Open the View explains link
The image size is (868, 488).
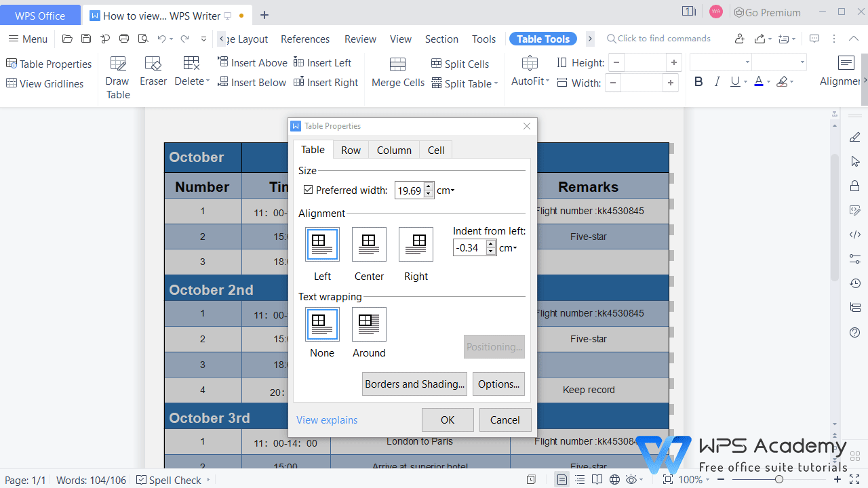[x=327, y=420]
